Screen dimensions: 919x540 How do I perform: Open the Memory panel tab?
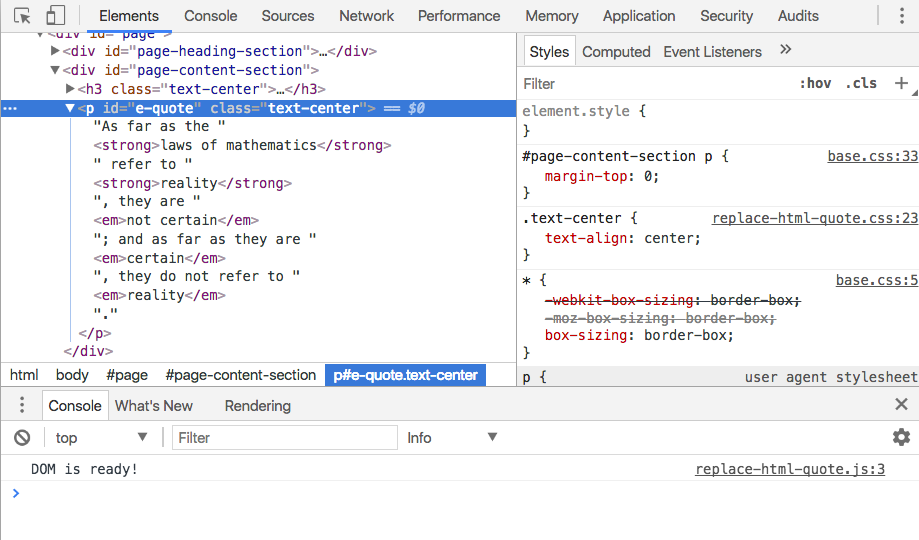[x=552, y=16]
